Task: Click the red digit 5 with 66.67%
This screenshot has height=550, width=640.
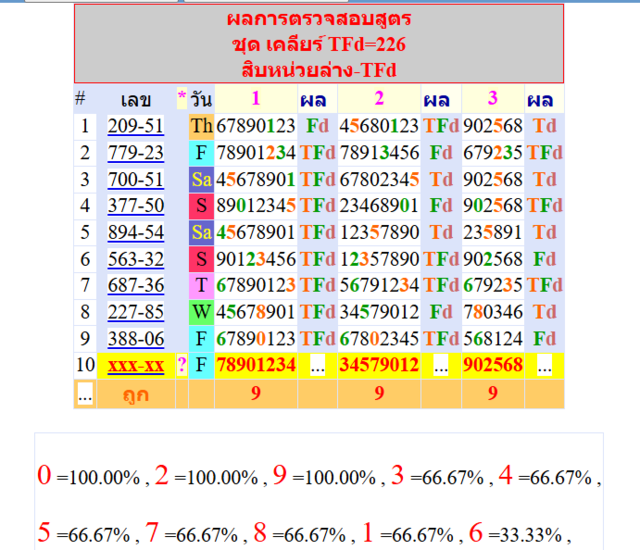Action: 44,532
